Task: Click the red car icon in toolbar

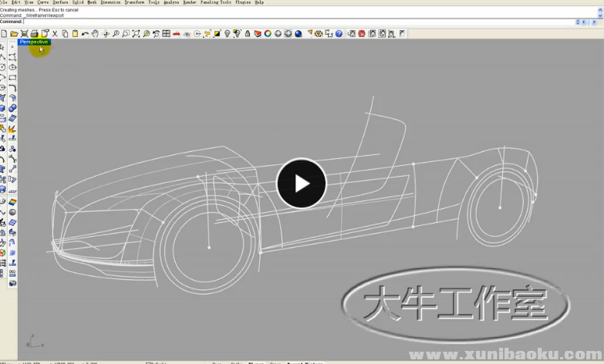Action: point(177,34)
